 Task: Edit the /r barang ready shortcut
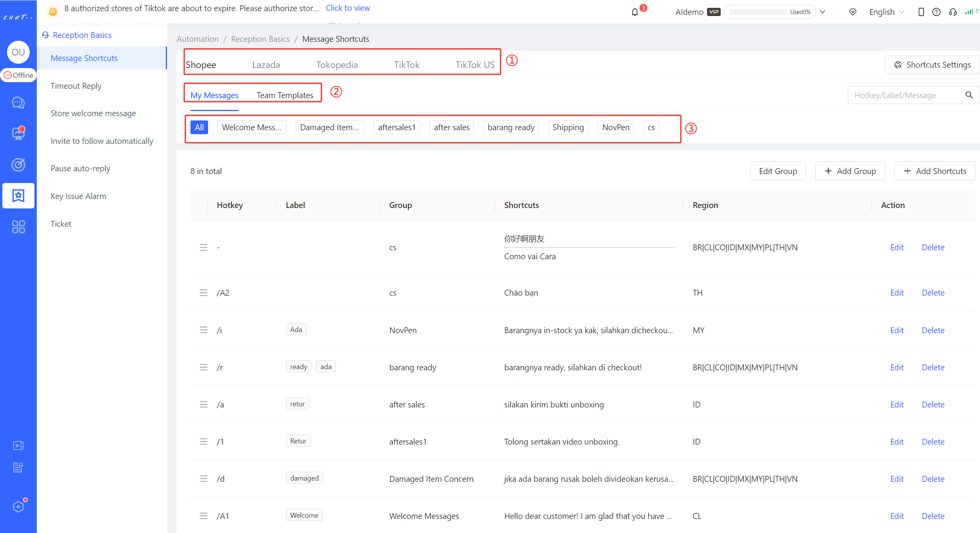click(x=897, y=367)
